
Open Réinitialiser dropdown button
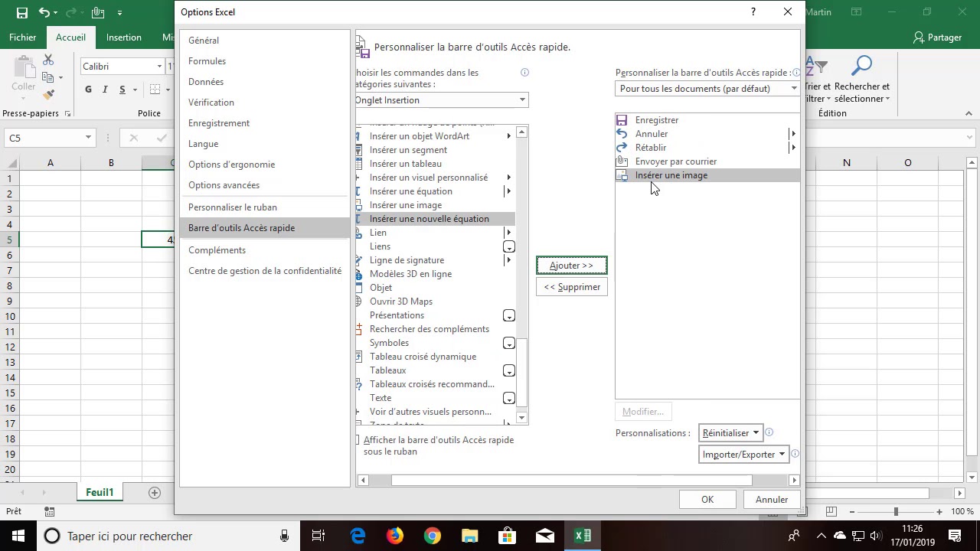pos(730,433)
